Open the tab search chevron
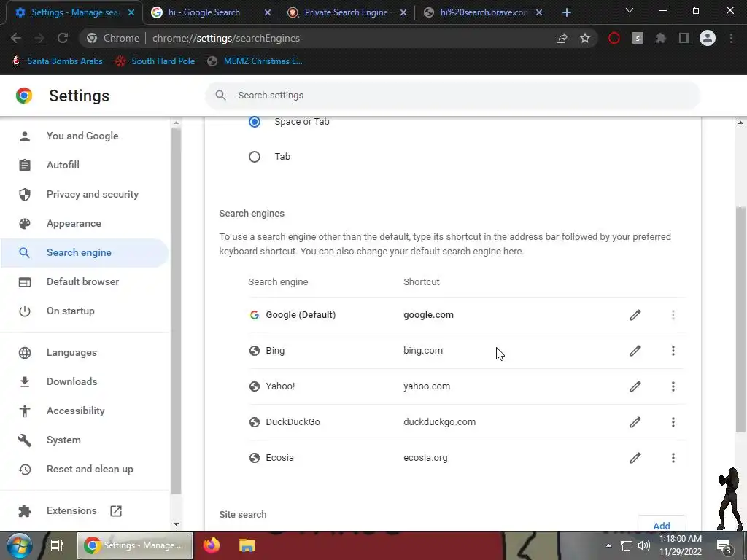The width and height of the screenshot is (747, 560). [630, 10]
